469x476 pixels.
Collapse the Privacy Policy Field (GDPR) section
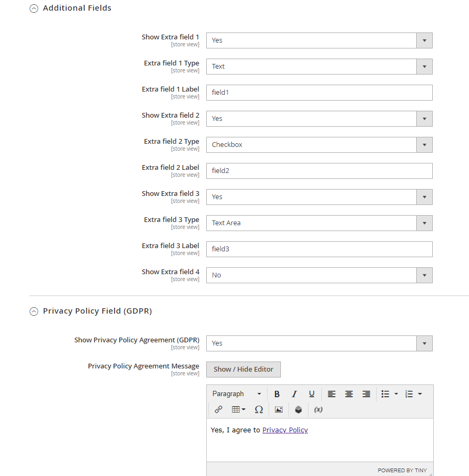click(34, 311)
